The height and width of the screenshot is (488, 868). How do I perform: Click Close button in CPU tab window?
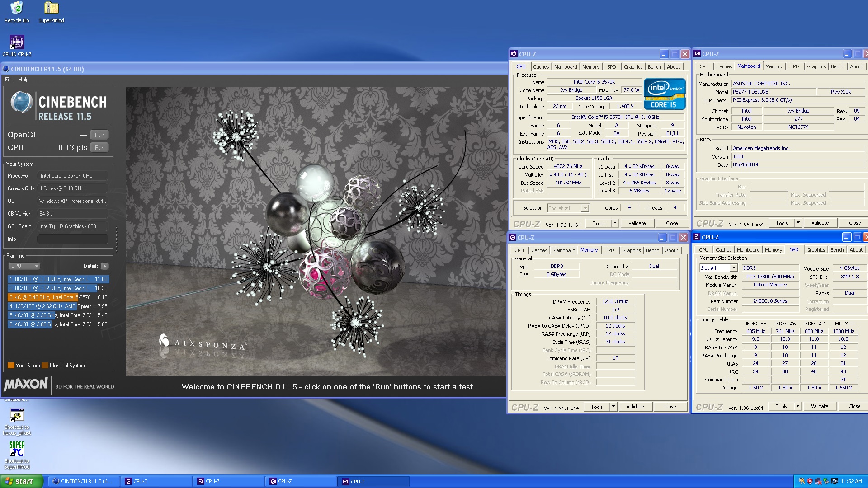pos(672,223)
